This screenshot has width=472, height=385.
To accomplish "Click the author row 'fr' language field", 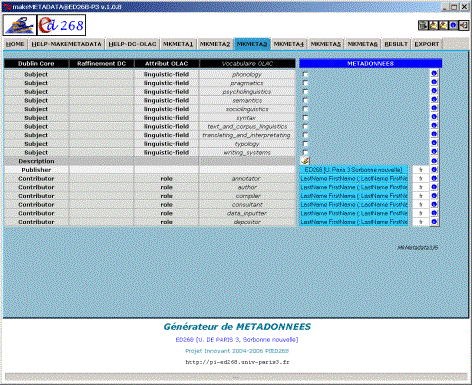I will tap(421, 187).
